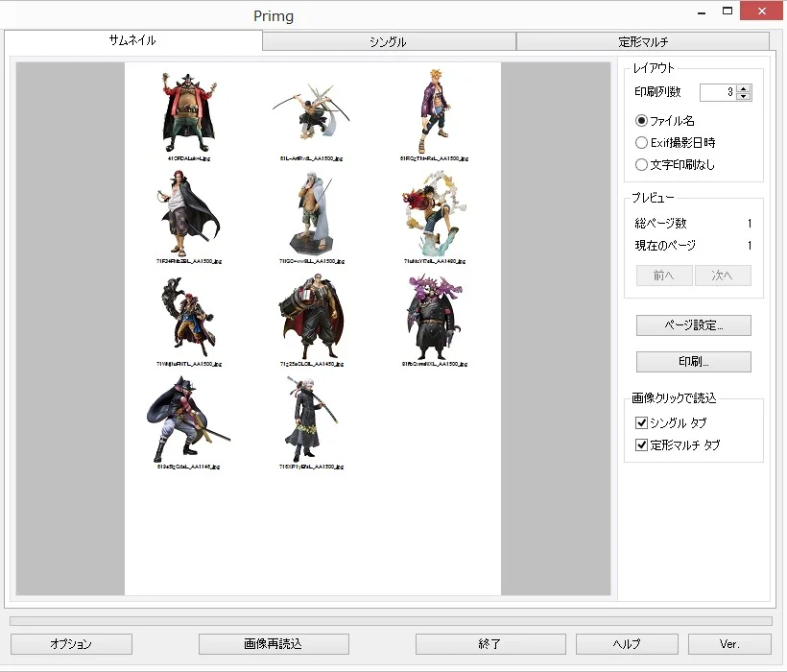Select the Exif撮影日時 radio option
This screenshot has height=672, width=787.
[675, 143]
